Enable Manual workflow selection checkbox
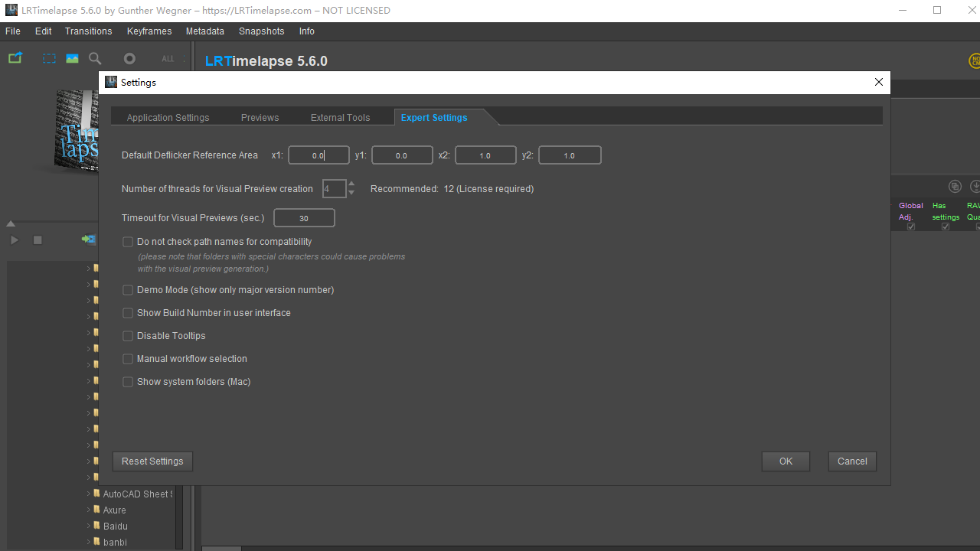The width and height of the screenshot is (980, 551). (x=128, y=359)
